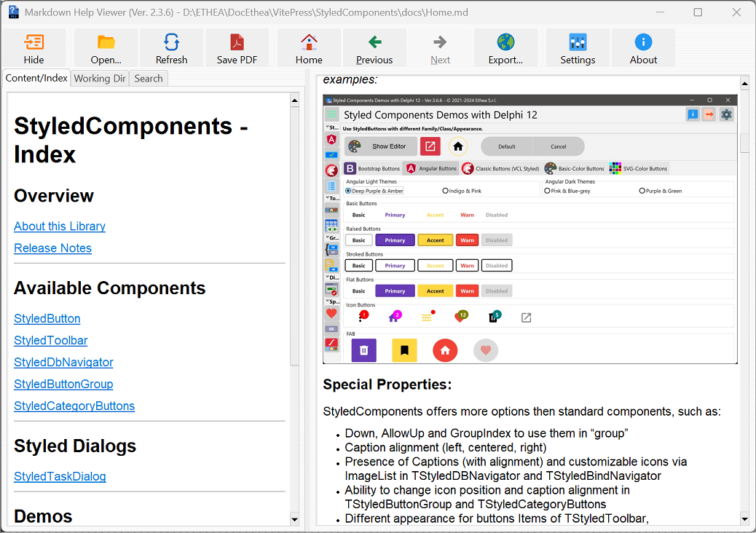Click the document view scroll up arrow
The height and width of the screenshot is (533, 756).
[x=744, y=83]
